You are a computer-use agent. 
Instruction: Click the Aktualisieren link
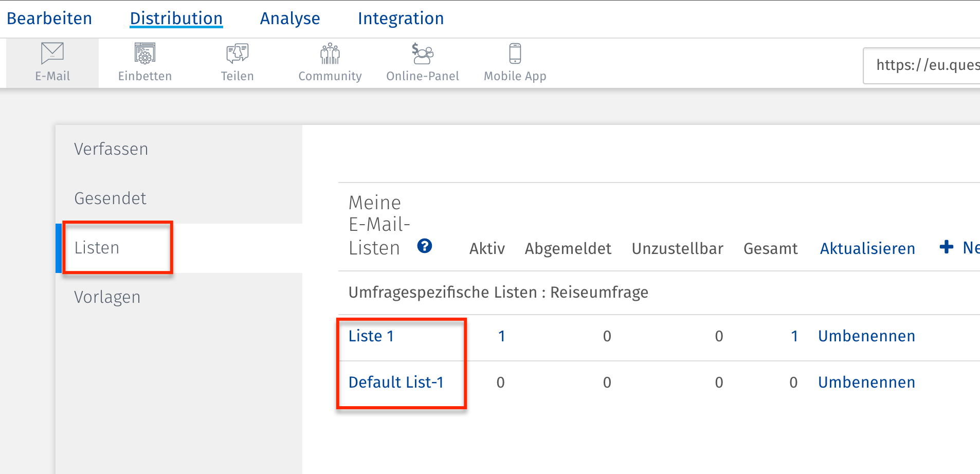[867, 249]
